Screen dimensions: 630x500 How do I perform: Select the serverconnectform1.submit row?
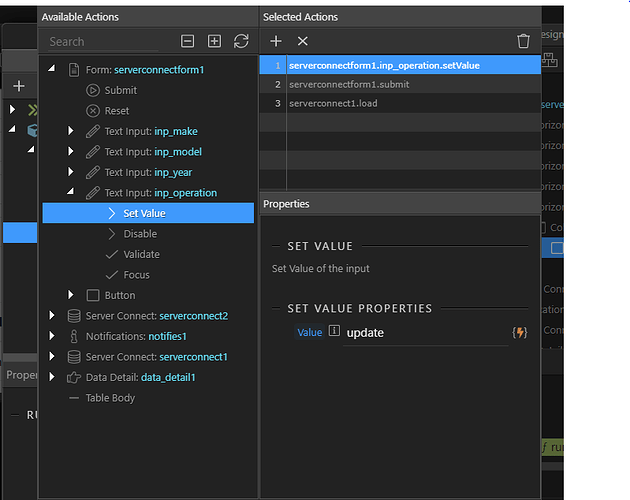point(400,84)
